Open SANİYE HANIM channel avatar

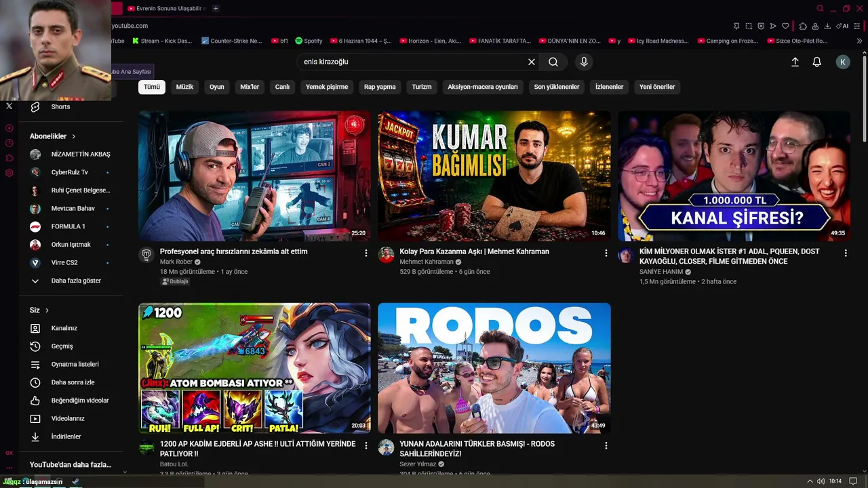(625, 255)
